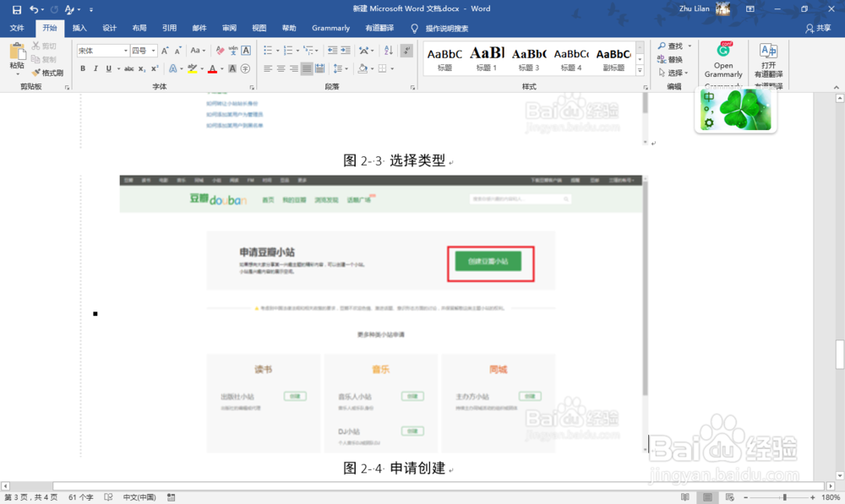Click the enclosed character (字) icon
The width and height of the screenshot is (845, 504).
pyautogui.click(x=245, y=68)
